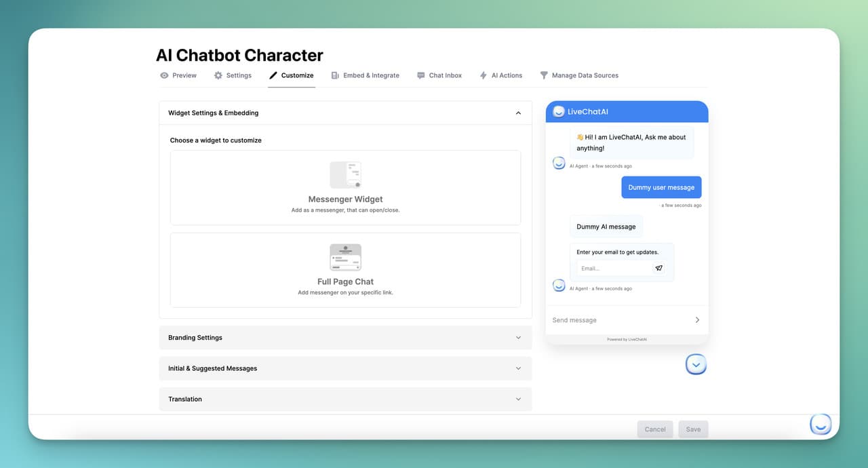This screenshot has width=868, height=468.
Task: Click the greeting message from LiveChatAI
Action: tap(631, 142)
